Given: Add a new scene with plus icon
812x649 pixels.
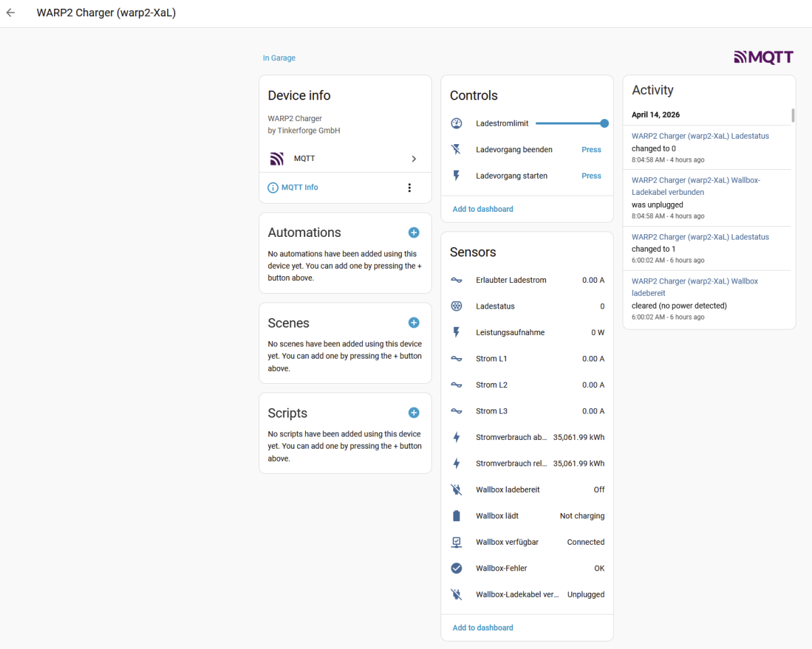Looking at the screenshot, I should coord(413,323).
